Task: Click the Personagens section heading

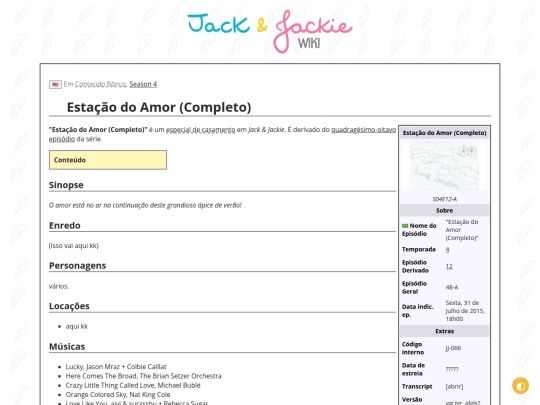Action: pos(77,266)
